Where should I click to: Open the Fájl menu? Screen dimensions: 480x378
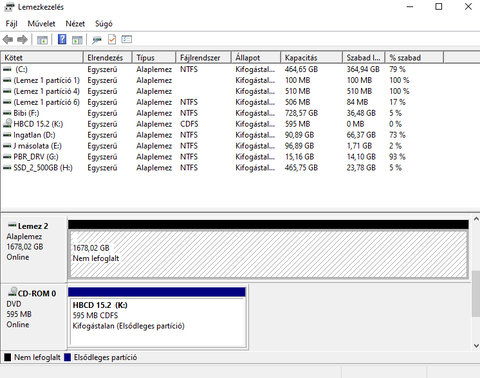pyautogui.click(x=11, y=24)
